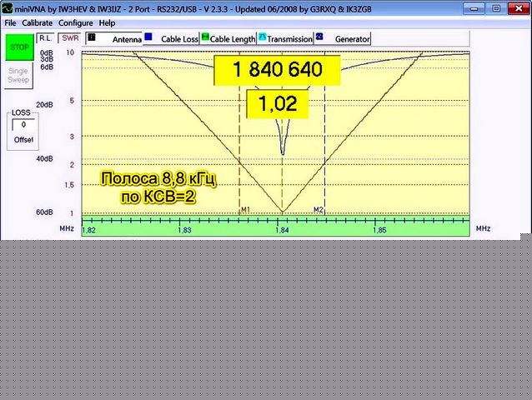Screen dimensions: 532x400
Task: Click the dark blue icon beside Generator
Action: (x=319, y=37)
